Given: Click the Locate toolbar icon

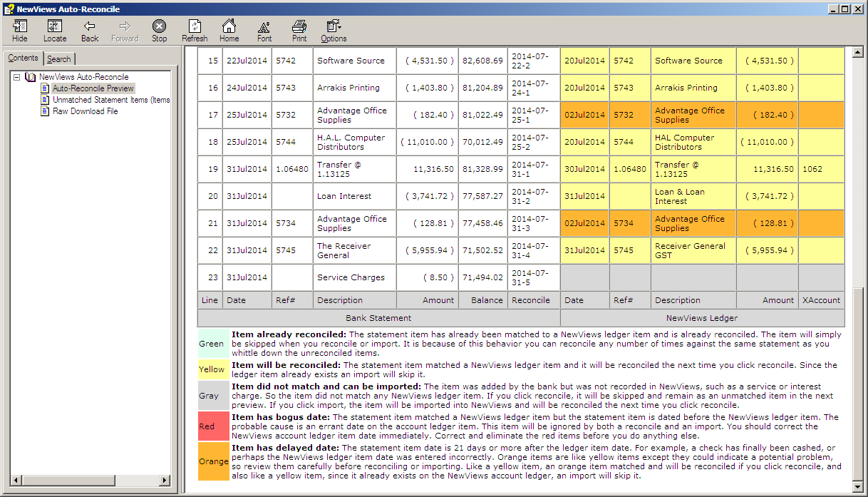Looking at the screenshot, I should click(54, 31).
